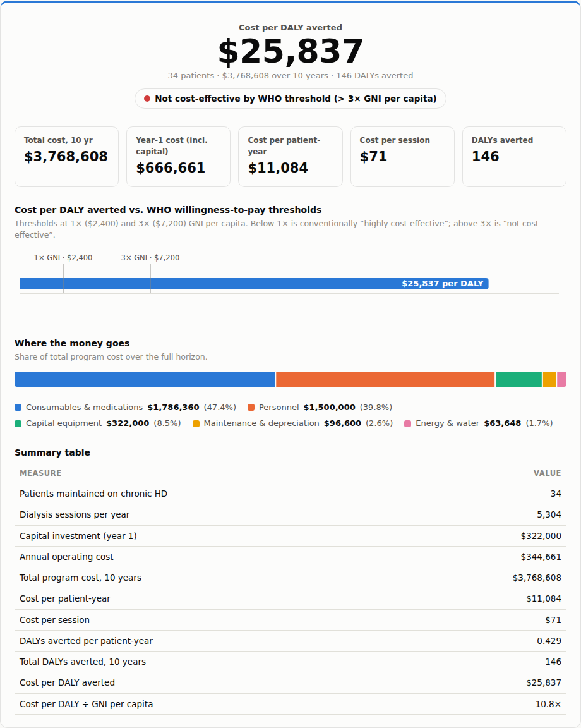Viewport: 581px width, 728px height.
Task: Click the 10.8× value in the last table row
Action: 549,704
